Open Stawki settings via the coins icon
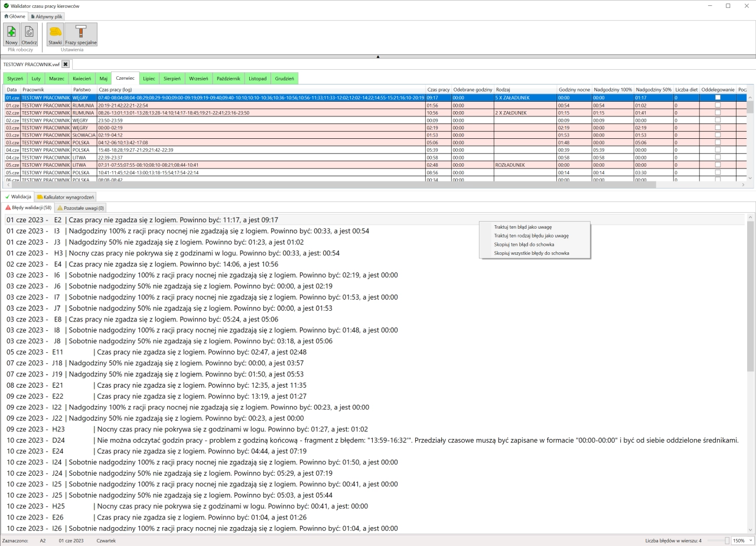This screenshot has width=756, height=546. [x=54, y=32]
